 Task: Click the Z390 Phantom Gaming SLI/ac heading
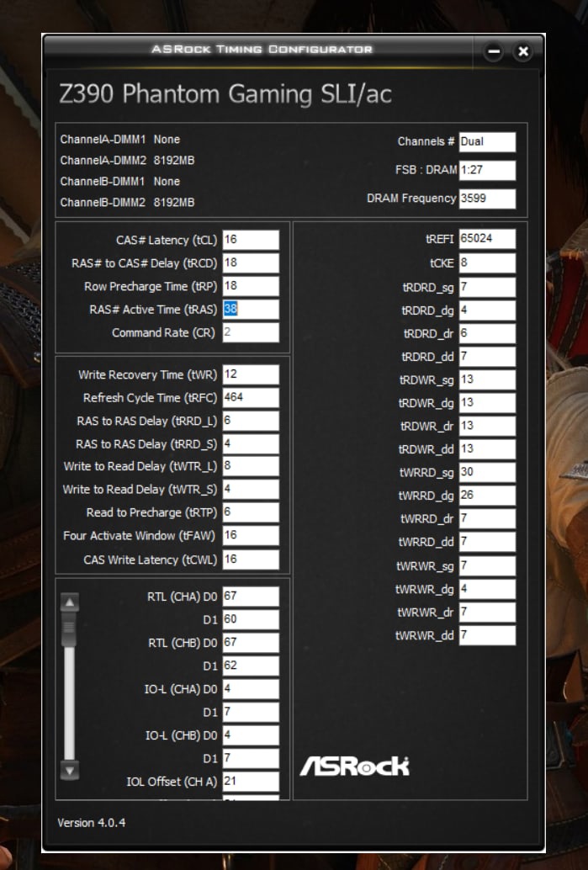(225, 93)
